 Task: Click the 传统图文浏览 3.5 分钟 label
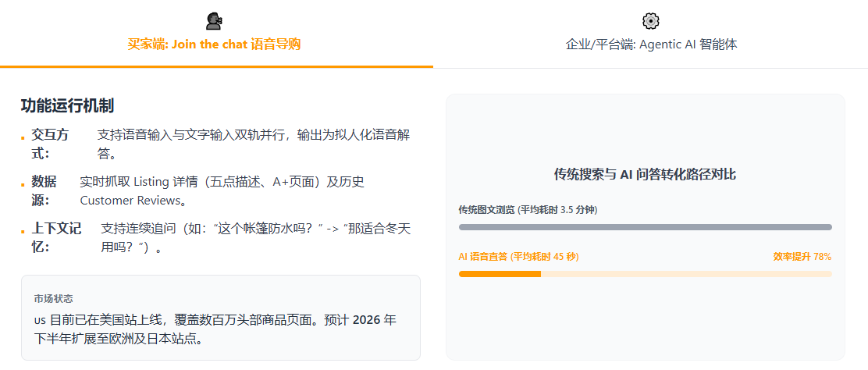coord(528,210)
